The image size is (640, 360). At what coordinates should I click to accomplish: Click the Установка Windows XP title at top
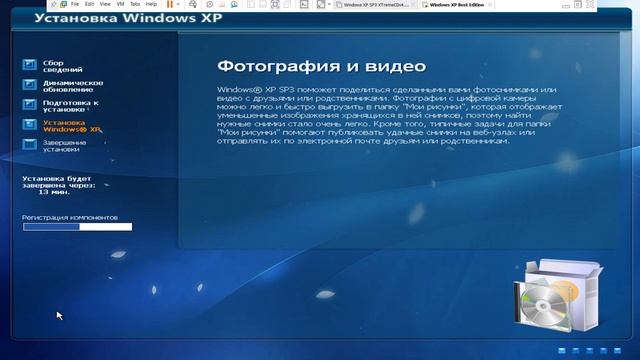(128, 18)
